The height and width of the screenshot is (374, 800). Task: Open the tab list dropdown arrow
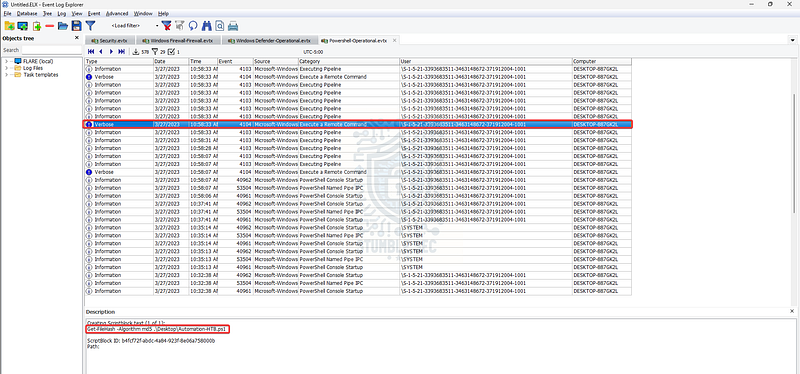[792, 40]
